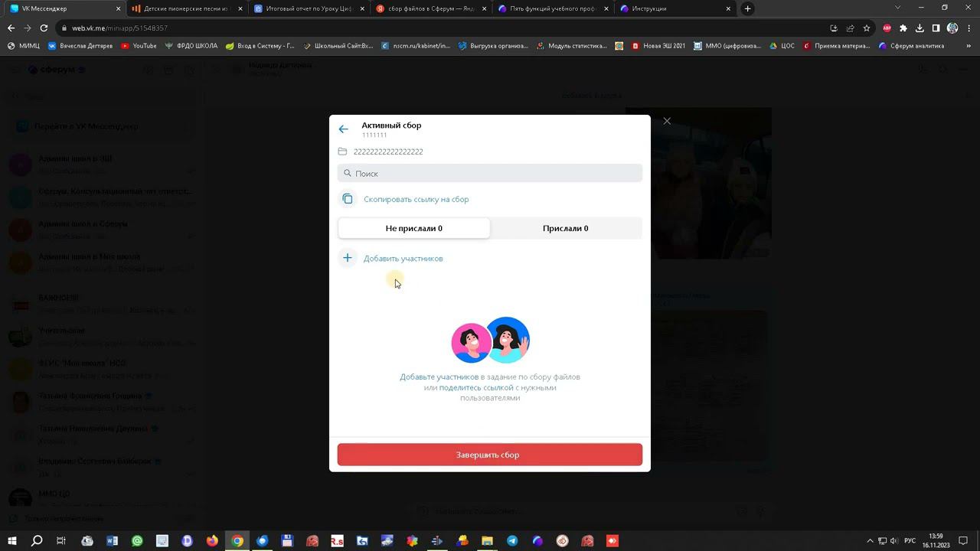Click the magnifier icon in the search field
The height and width of the screenshot is (551, 980).
click(x=348, y=174)
